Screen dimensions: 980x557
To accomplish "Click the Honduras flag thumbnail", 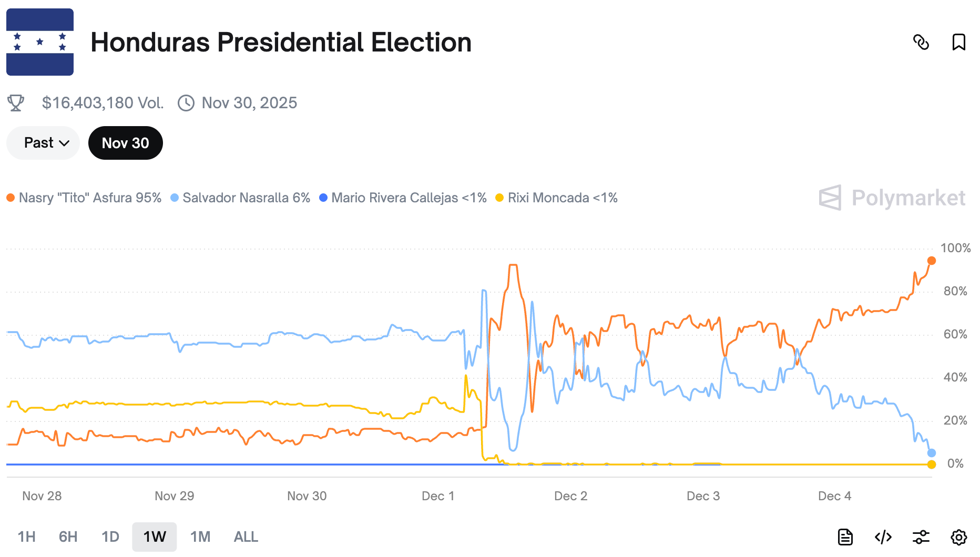I will point(40,42).
